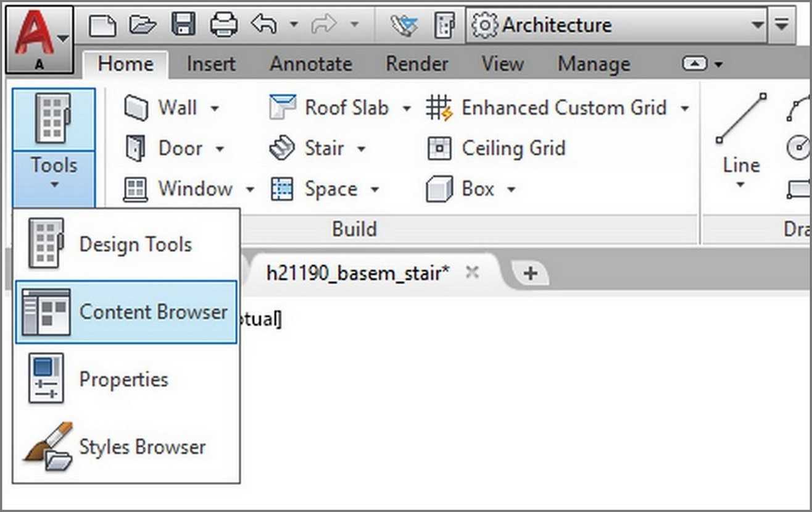The image size is (812, 512).
Task: Open Redo history dropdown arrow
Action: (354, 25)
